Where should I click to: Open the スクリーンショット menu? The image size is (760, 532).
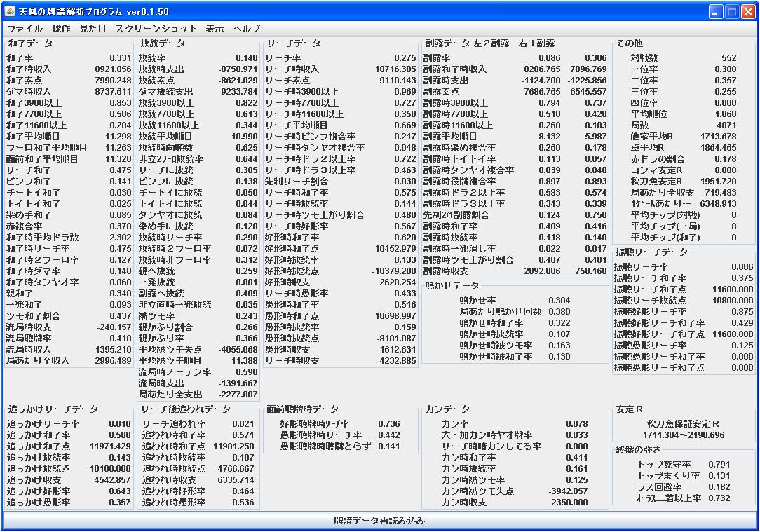(x=156, y=29)
